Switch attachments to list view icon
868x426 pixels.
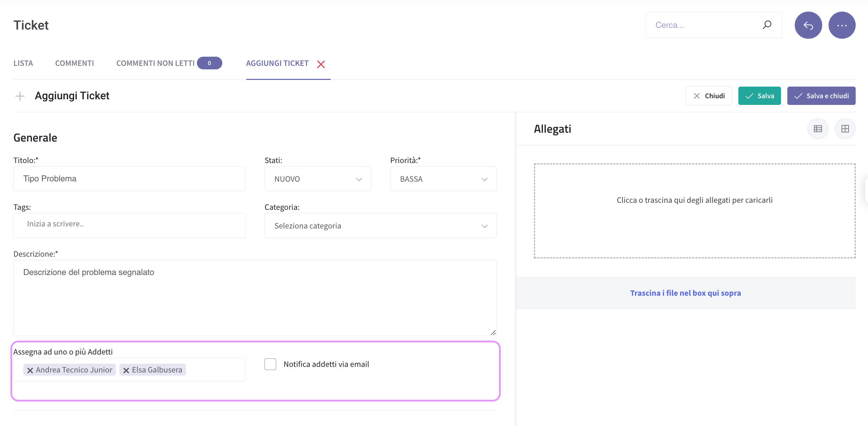coord(818,129)
